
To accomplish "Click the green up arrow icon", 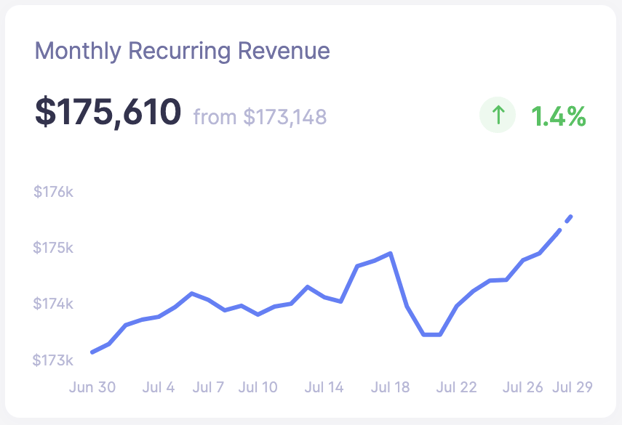I will (x=497, y=116).
